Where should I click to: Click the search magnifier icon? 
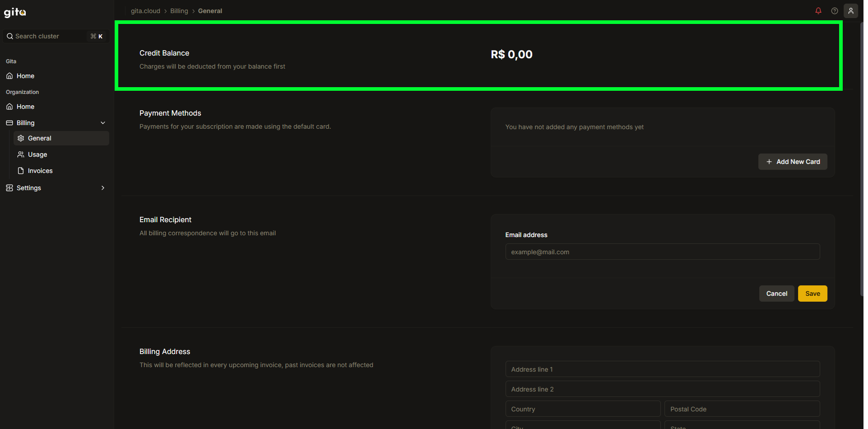click(x=9, y=36)
